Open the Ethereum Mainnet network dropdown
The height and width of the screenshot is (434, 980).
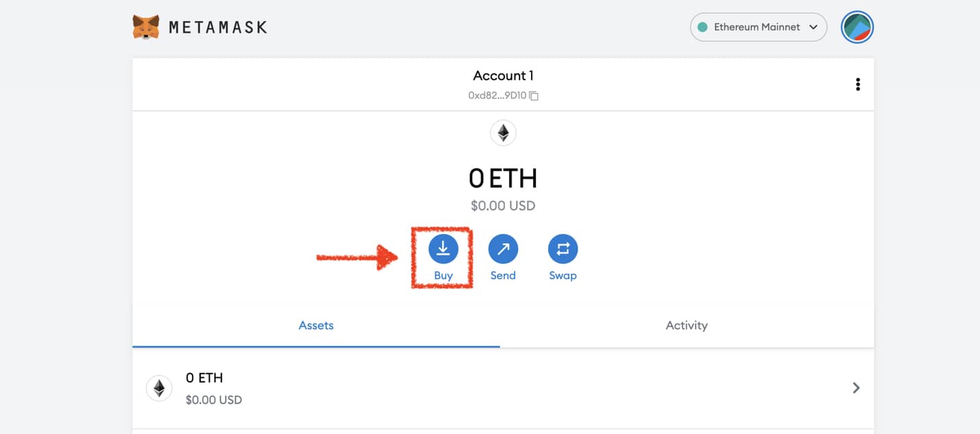coord(758,27)
